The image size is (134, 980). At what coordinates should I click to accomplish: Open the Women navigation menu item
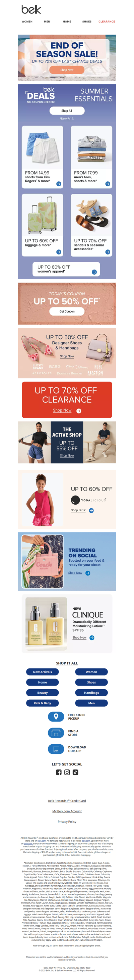pyautogui.click(x=27, y=22)
